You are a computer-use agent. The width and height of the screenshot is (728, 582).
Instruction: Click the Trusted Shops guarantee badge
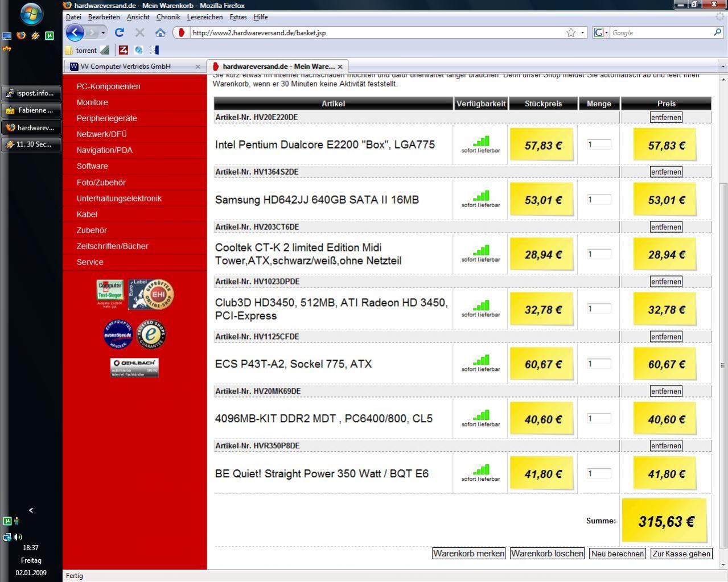tap(151, 334)
